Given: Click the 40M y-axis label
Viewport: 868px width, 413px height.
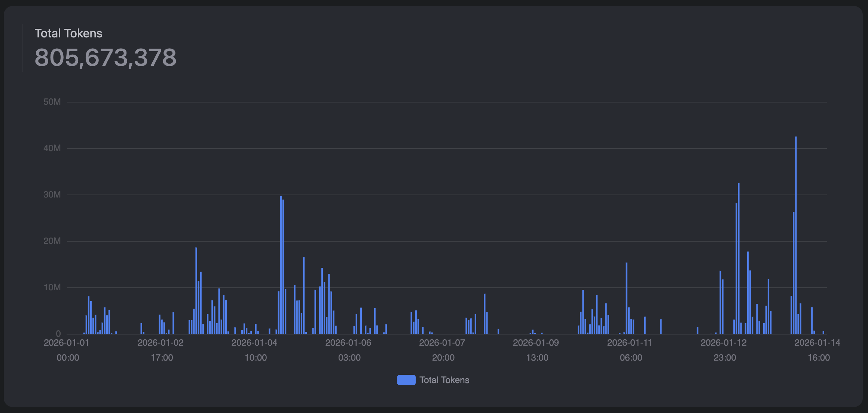Looking at the screenshot, I should [x=52, y=148].
